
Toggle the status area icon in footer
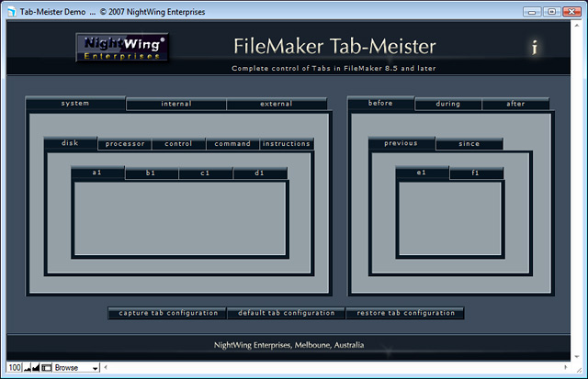(x=46, y=368)
